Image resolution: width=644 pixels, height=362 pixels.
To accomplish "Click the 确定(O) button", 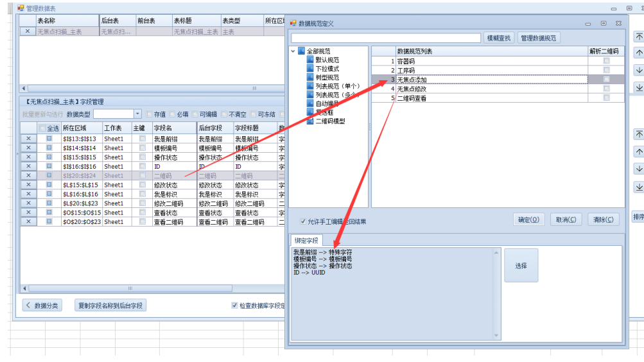I will 528,220.
